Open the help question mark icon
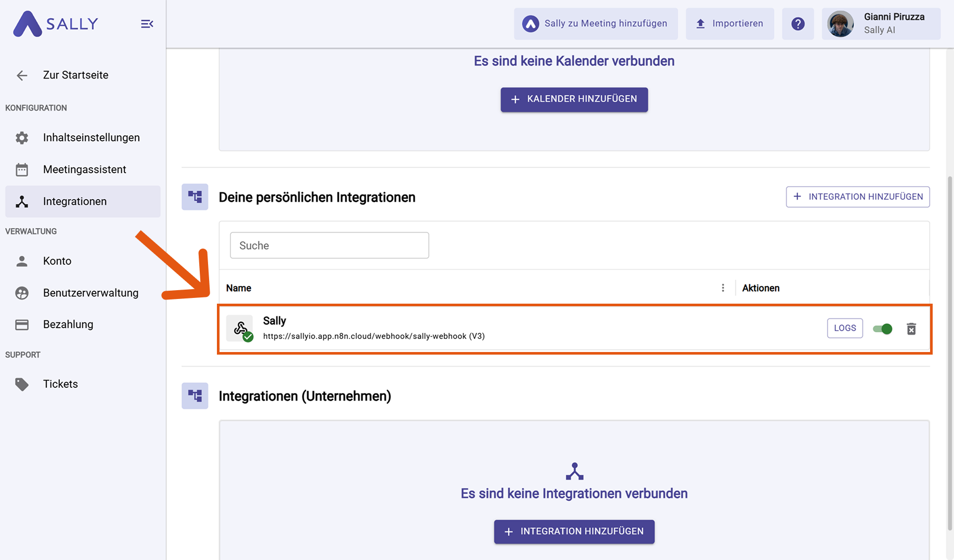The image size is (954, 560). 798,24
